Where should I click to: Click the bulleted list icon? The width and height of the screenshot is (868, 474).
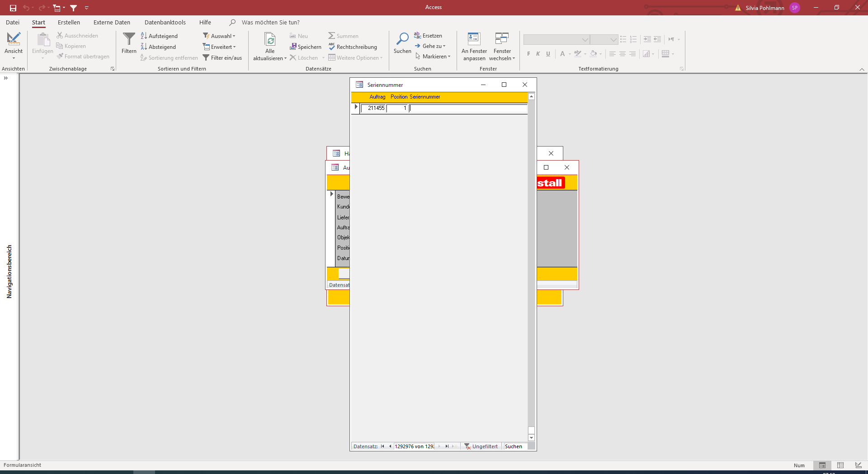(x=623, y=39)
